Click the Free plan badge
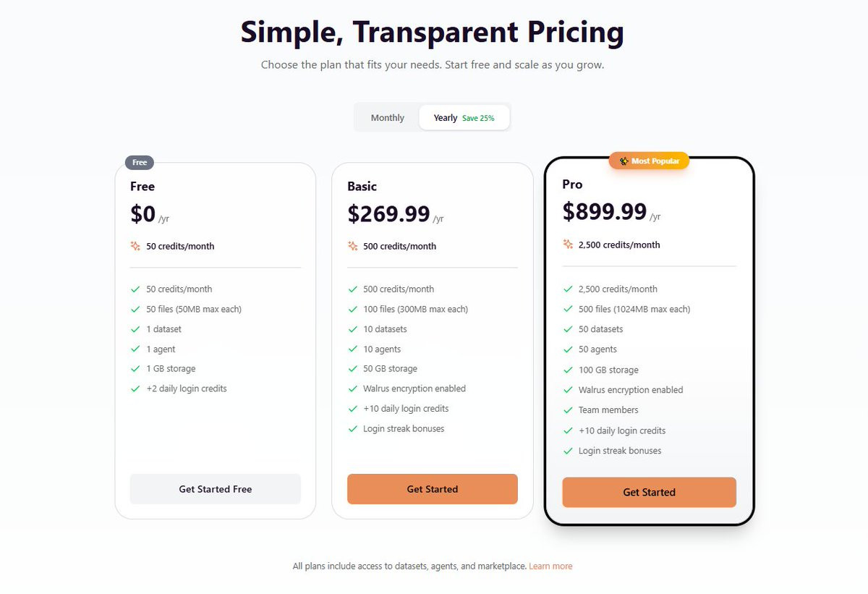 point(140,162)
